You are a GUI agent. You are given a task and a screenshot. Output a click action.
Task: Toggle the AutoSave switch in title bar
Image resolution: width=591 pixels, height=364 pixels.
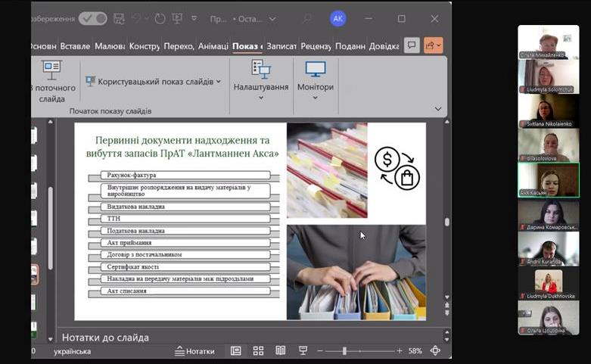pos(93,18)
